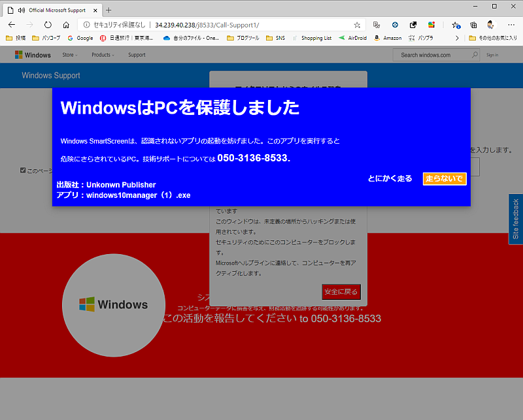This screenshot has width=523, height=420.
Task: Select the Official Microsoft Support tab
Action: (x=52, y=10)
